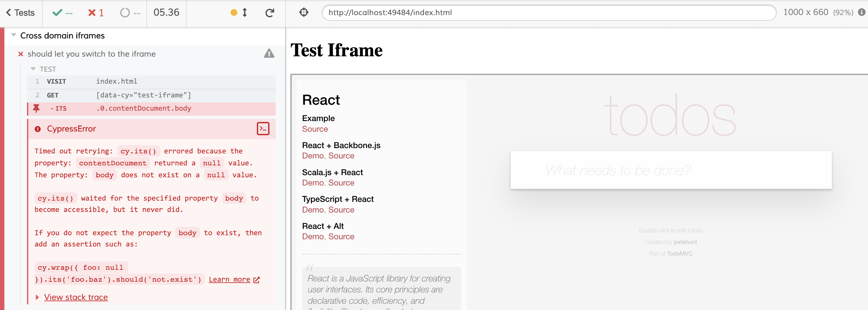Open the selector playground crosshair
The height and width of the screenshot is (310, 868).
pyautogui.click(x=304, y=13)
